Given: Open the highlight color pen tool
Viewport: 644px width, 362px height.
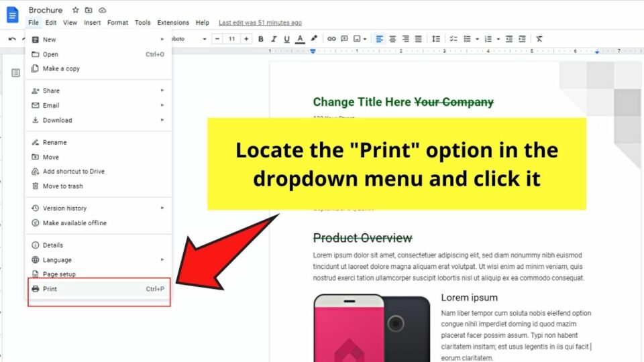Looking at the screenshot, I should tap(314, 39).
